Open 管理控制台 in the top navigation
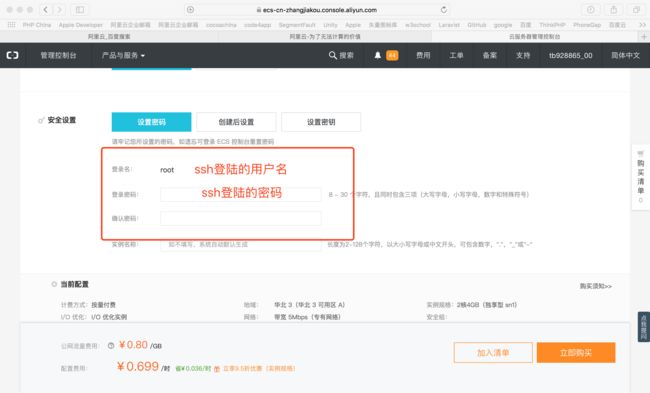The image size is (650, 393). tap(58, 55)
